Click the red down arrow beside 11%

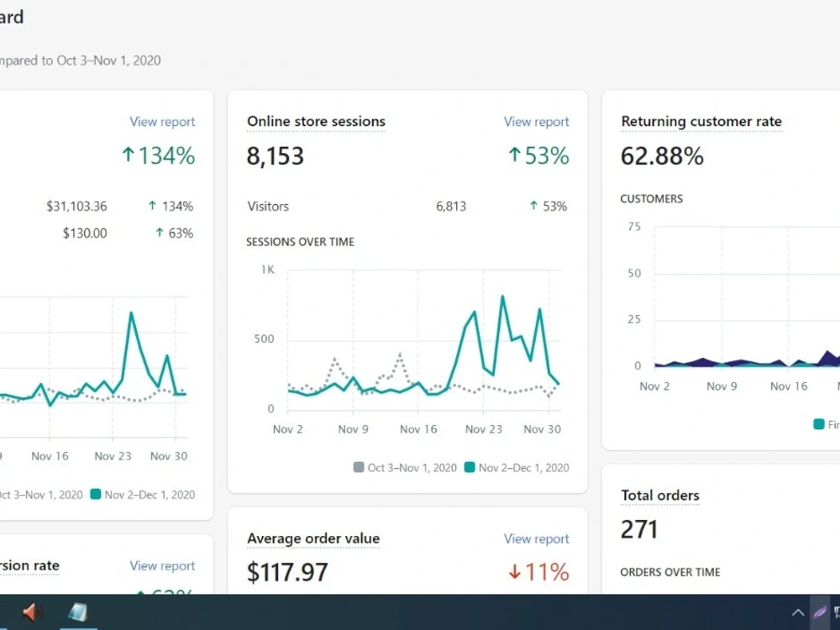point(514,571)
